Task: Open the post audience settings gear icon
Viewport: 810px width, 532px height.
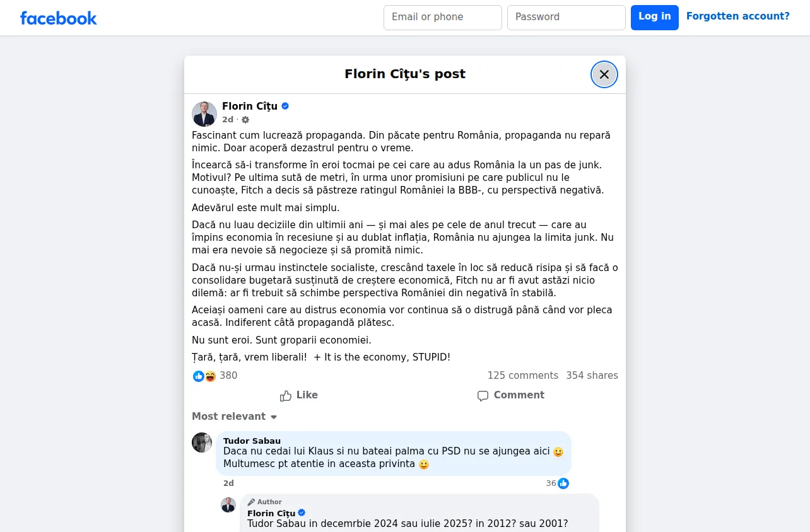Action: click(x=245, y=120)
